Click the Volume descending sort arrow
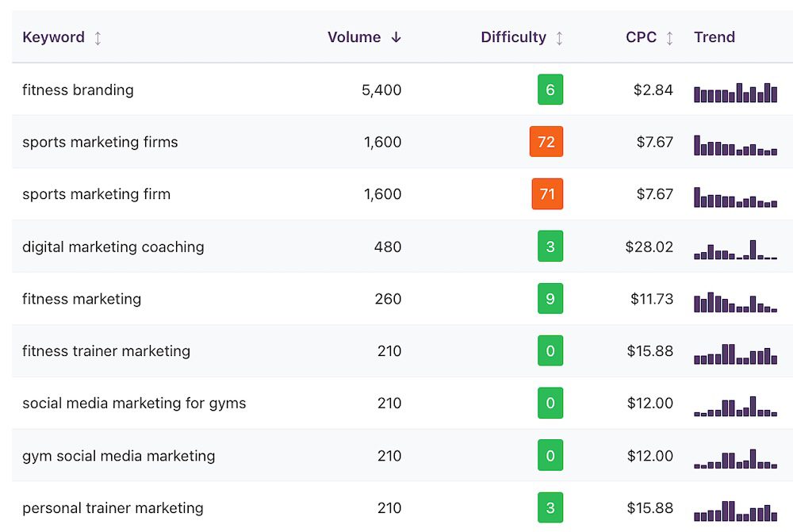The width and height of the screenshot is (793, 532). (396, 37)
